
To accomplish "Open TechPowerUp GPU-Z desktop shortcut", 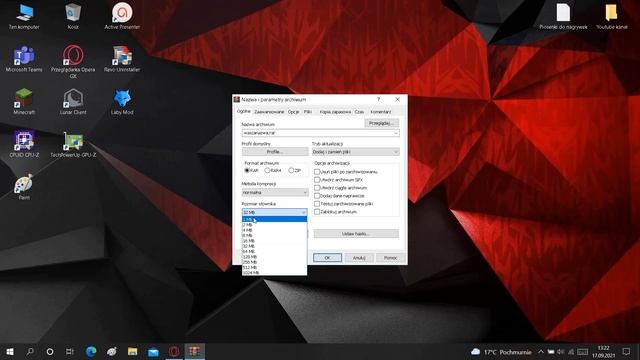I will coord(73,144).
